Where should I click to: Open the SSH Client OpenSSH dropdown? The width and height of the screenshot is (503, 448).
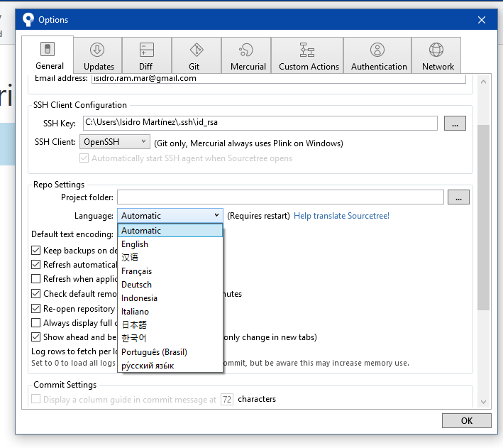(115, 141)
